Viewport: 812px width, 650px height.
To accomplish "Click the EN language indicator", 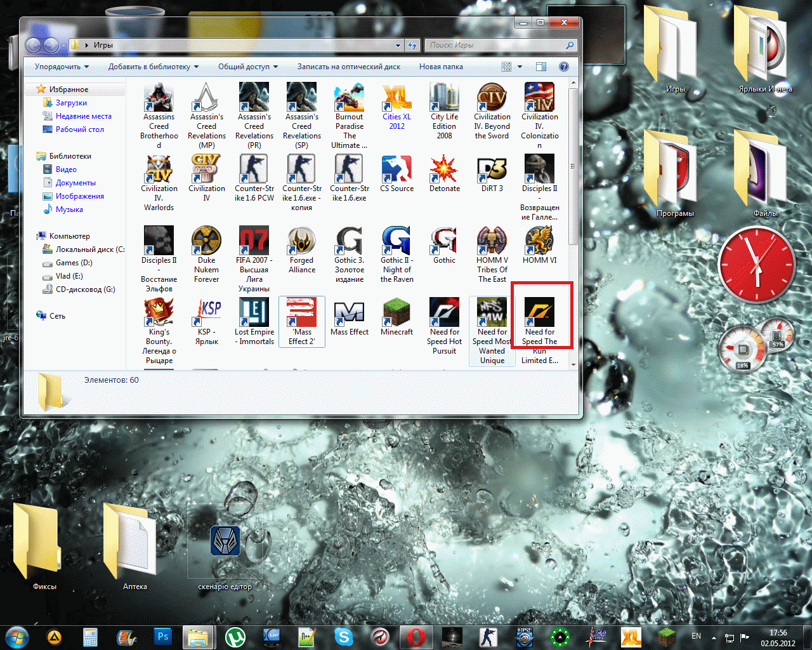I will (x=697, y=636).
